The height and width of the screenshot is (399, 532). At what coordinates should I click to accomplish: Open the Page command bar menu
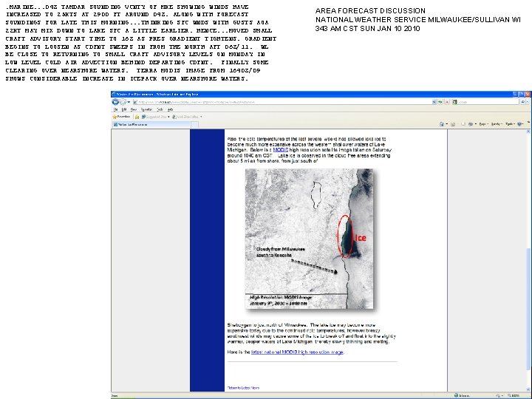click(483, 124)
